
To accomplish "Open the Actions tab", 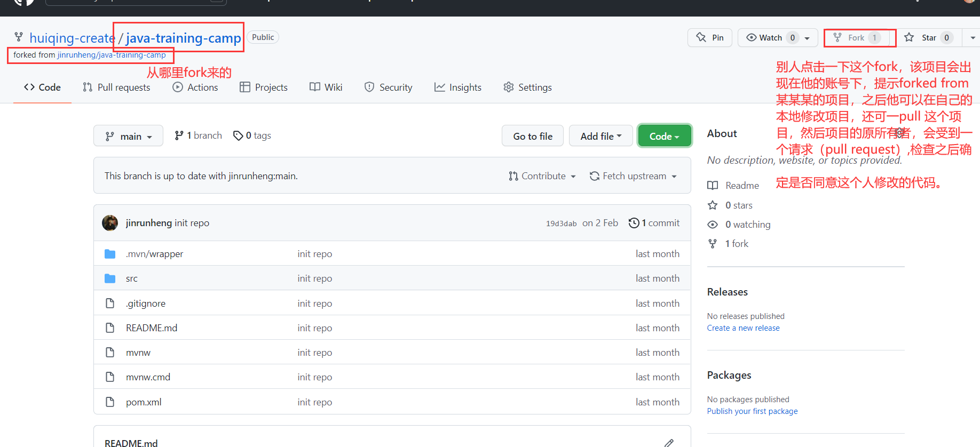I will 195,87.
